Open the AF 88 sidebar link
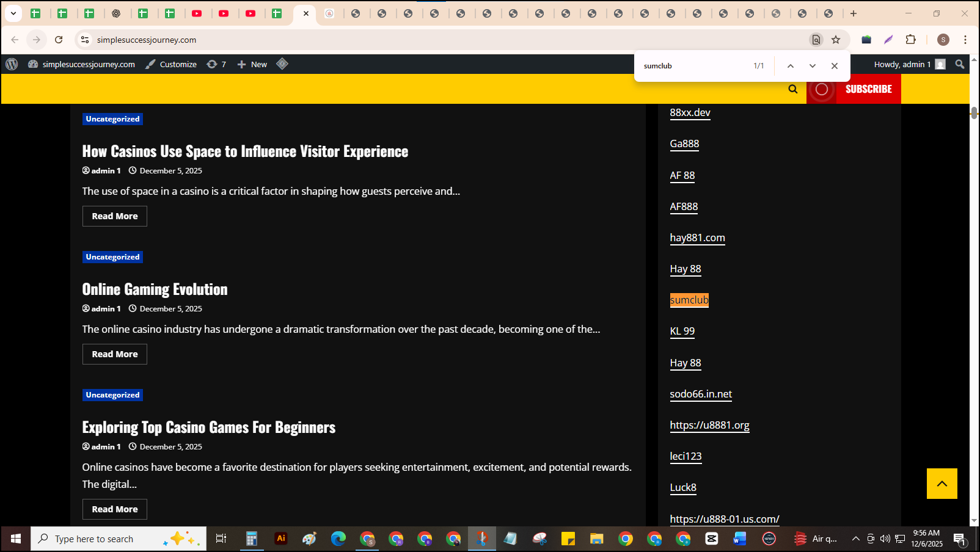This screenshot has height=552, width=980. pos(682,175)
